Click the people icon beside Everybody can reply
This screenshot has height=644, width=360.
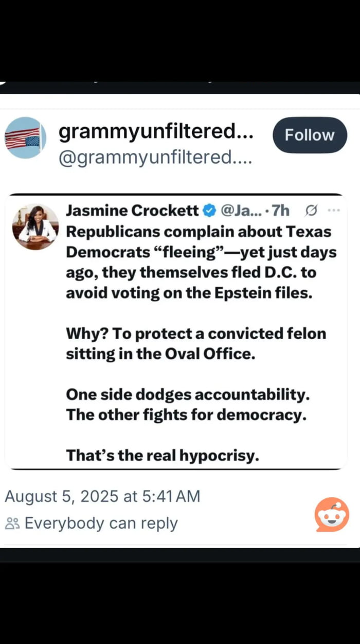pos(11,523)
